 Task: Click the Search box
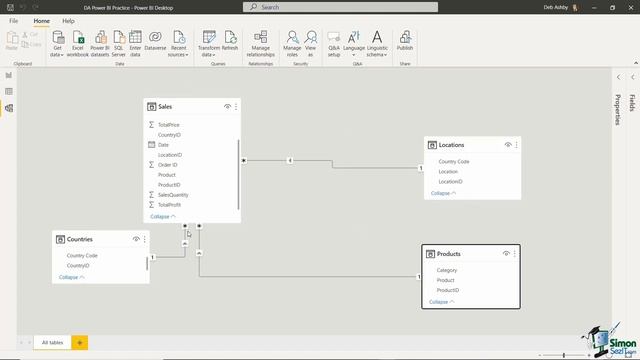(x=340, y=7)
